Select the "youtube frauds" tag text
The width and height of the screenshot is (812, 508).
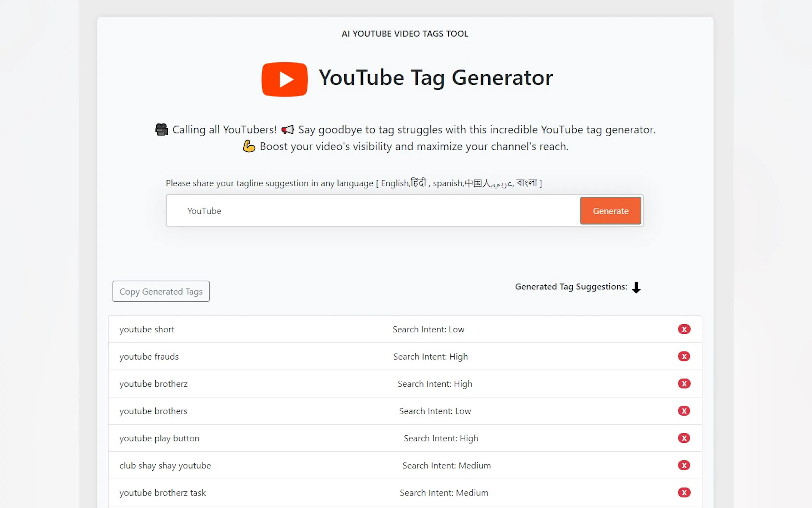tap(149, 356)
